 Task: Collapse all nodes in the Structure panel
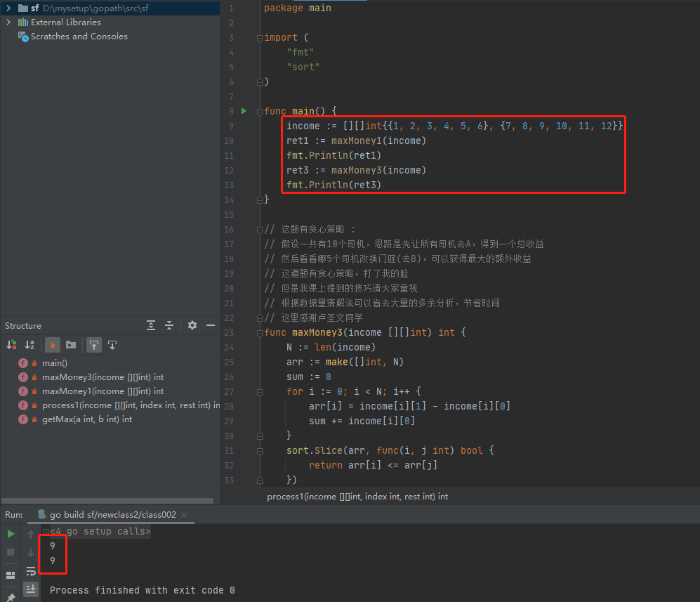[x=169, y=325]
